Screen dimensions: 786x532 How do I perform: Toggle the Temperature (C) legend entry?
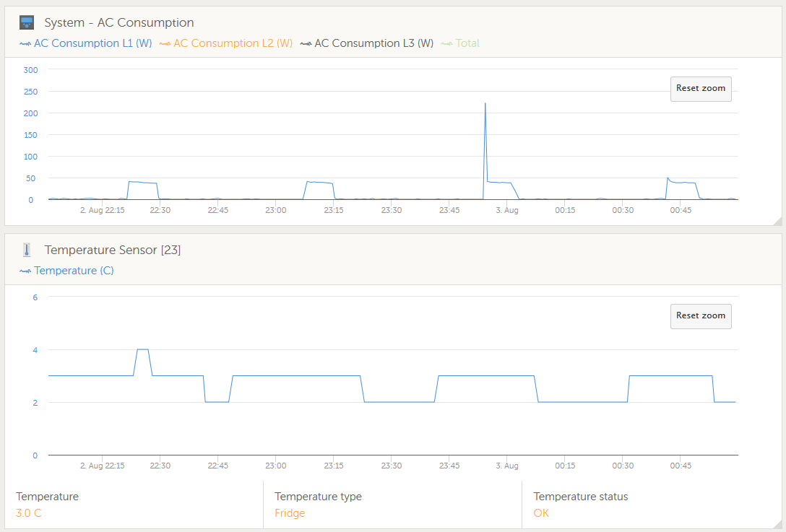tap(66, 271)
